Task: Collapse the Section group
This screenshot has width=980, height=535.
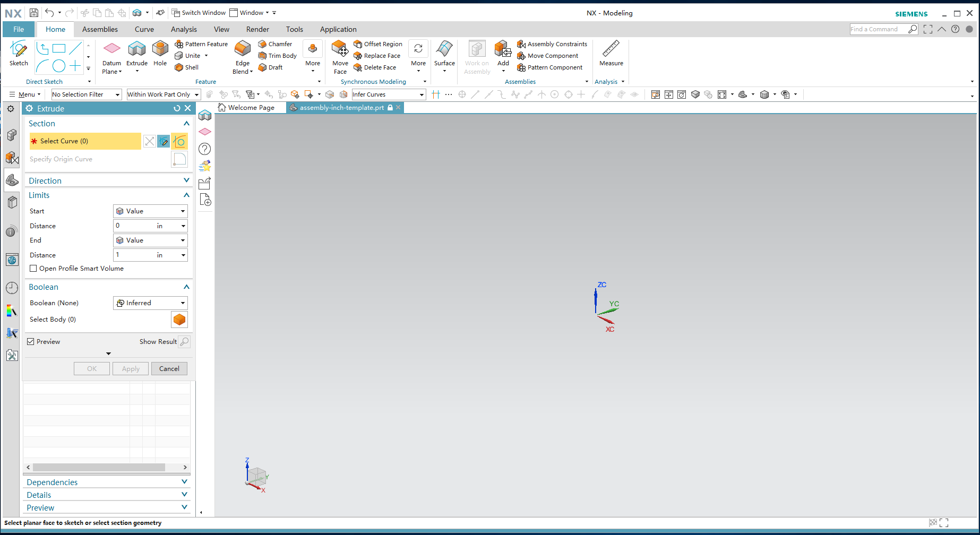Action: coord(186,124)
